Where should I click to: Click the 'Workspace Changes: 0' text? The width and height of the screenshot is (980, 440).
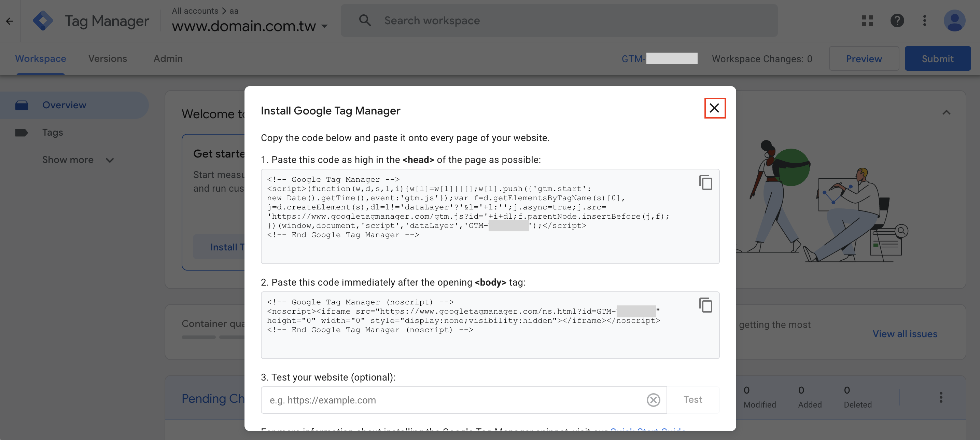point(762,59)
